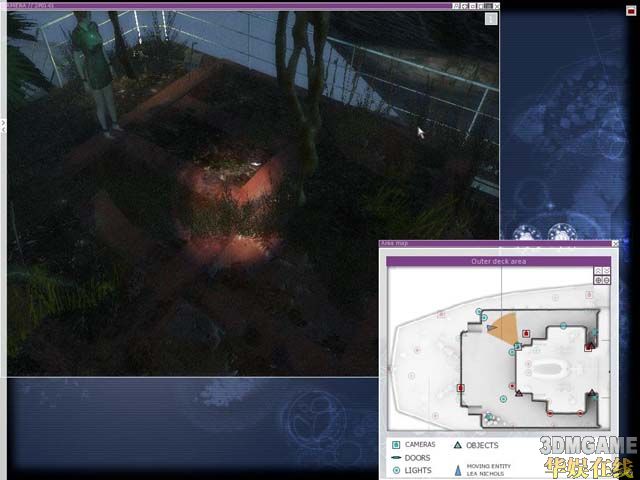The image size is (640, 480).
Task: Click the glowing planter light in the camera view
Action: 233,212
